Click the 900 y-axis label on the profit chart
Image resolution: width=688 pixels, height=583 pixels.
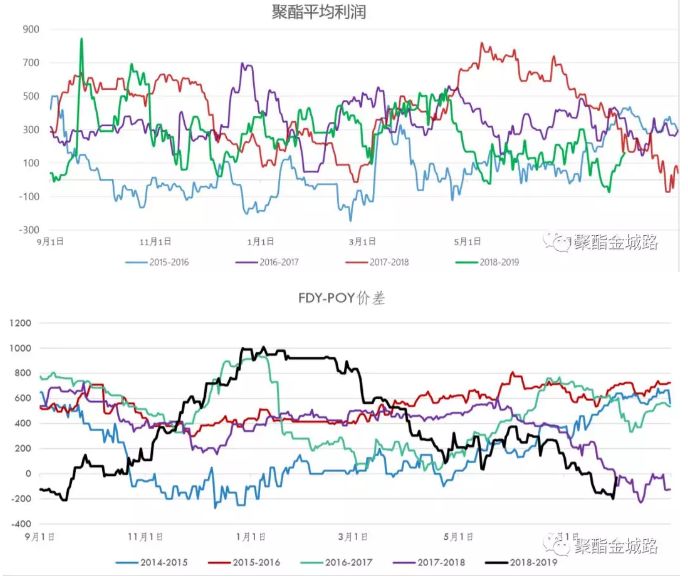point(30,30)
